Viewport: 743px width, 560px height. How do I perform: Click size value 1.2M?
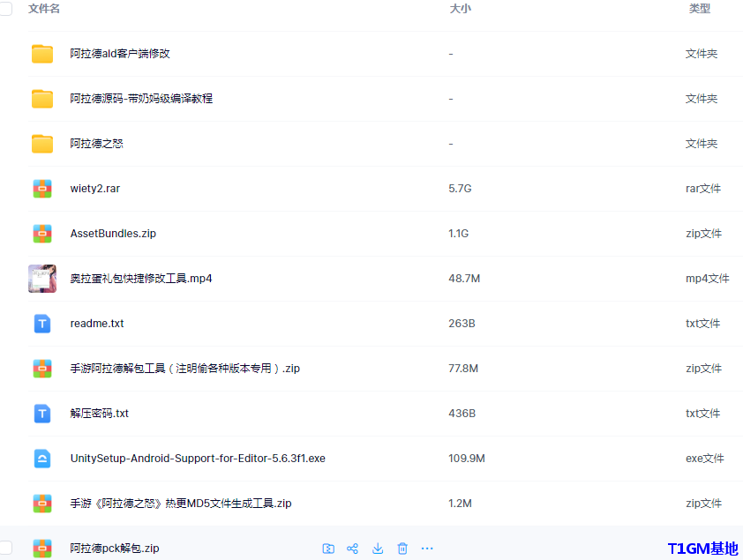(460, 504)
